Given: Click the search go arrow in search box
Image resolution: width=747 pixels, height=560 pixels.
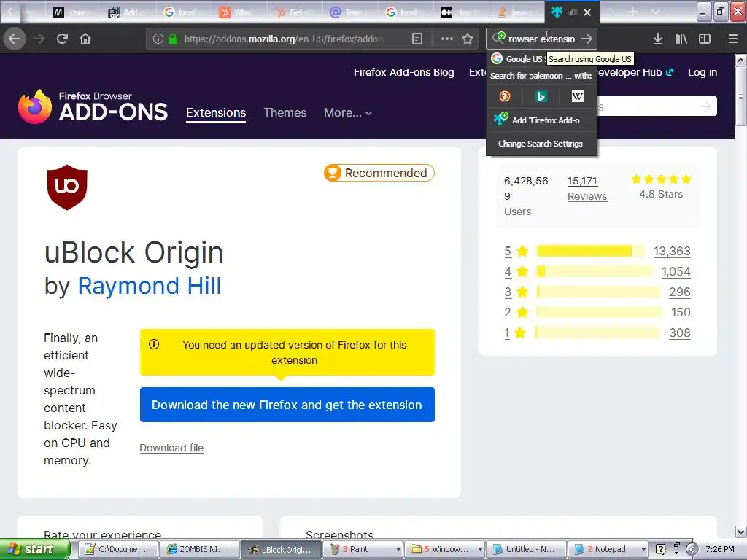Looking at the screenshot, I should [x=587, y=39].
